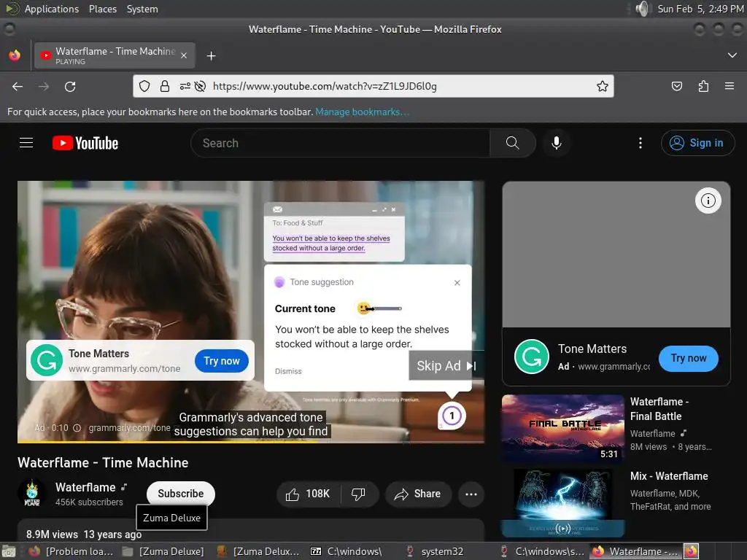Click the URL address bar
The width and height of the screenshot is (747, 560).
(x=373, y=86)
